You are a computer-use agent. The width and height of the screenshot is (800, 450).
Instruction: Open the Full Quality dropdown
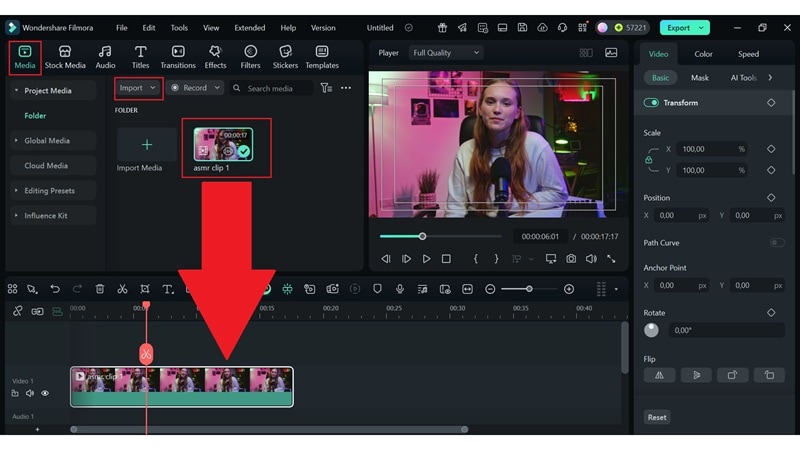[x=445, y=53]
